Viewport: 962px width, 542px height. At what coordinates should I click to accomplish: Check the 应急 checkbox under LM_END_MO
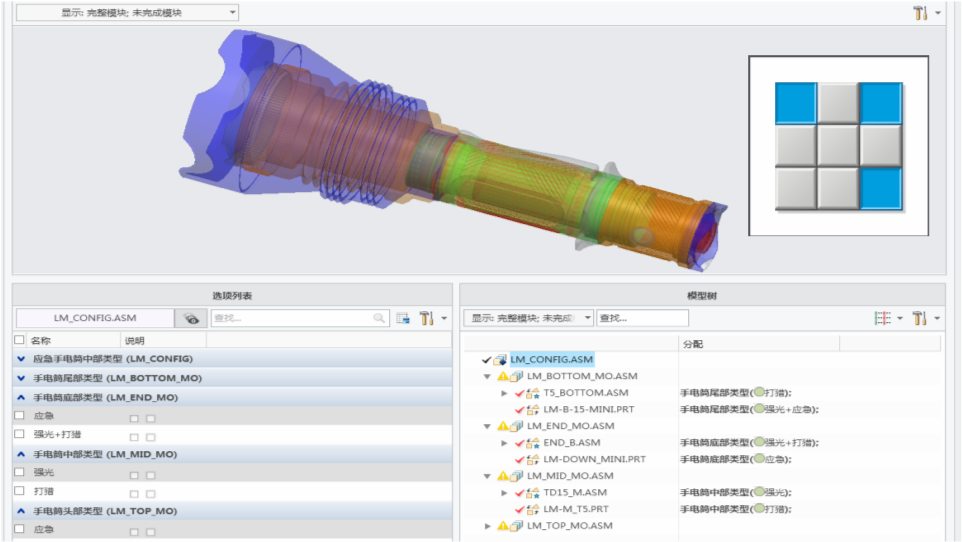20,416
